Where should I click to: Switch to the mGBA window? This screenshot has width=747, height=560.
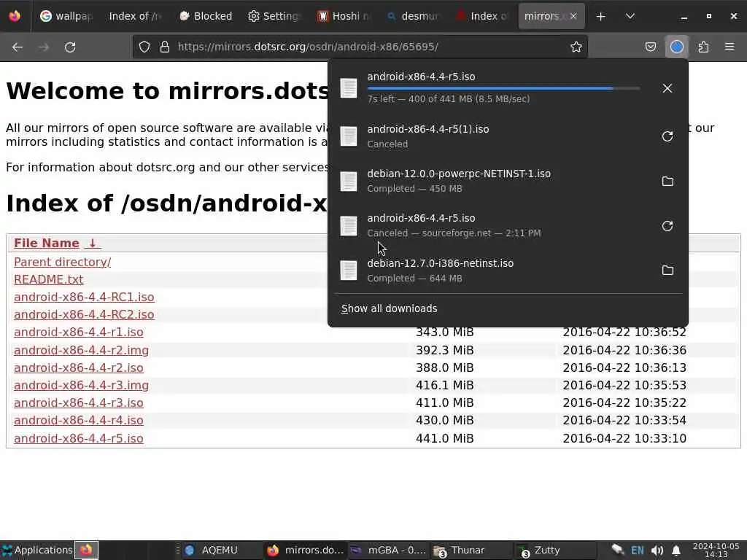point(388,550)
